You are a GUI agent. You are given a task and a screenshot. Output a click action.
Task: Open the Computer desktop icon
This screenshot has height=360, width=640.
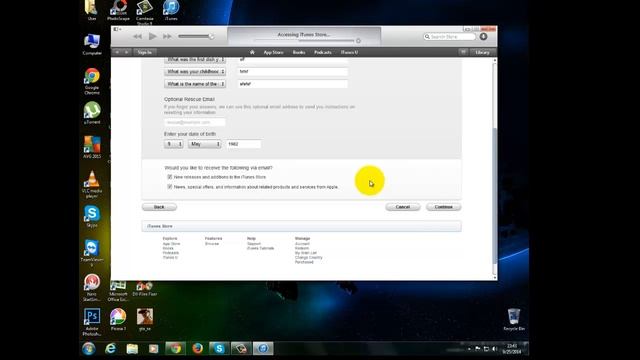(92, 45)
